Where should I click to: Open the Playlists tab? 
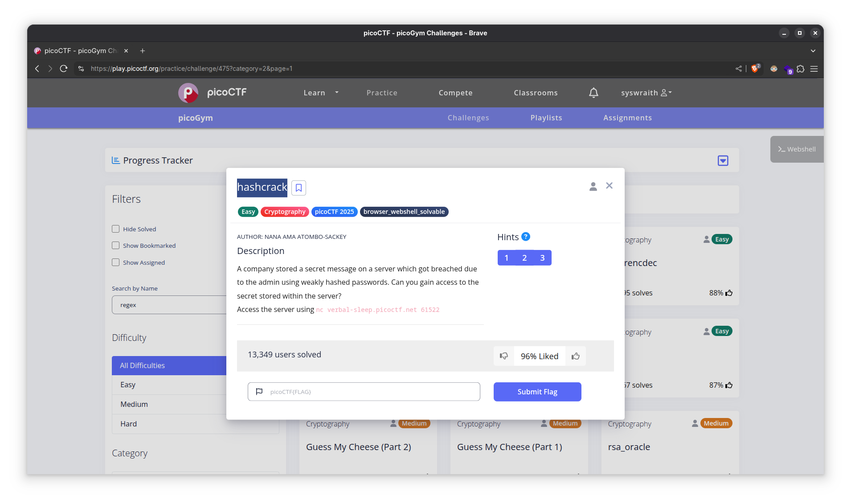(546, 118)
